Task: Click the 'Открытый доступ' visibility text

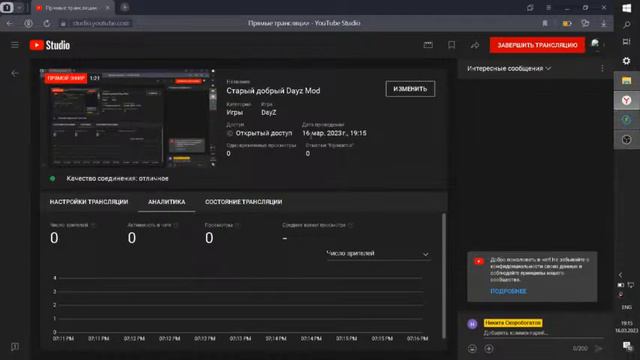Action: (264, 133)
